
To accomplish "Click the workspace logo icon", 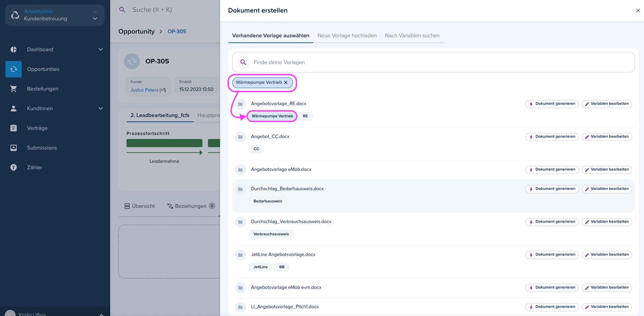I will point(15,15).
